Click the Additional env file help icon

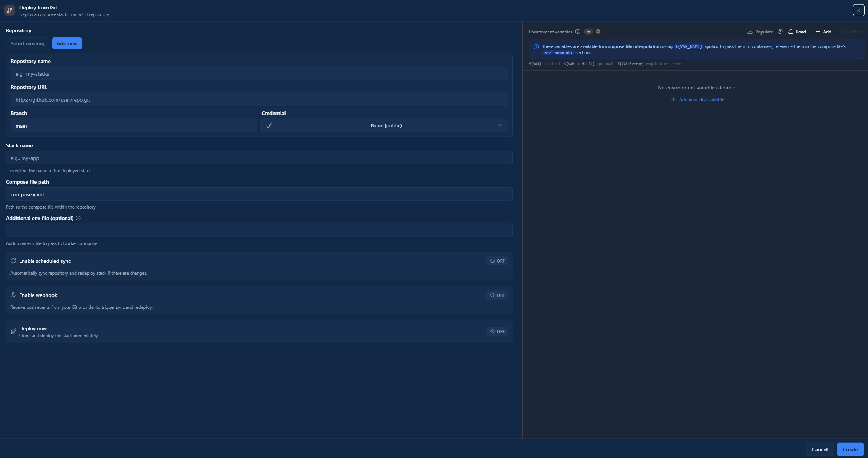78,218
